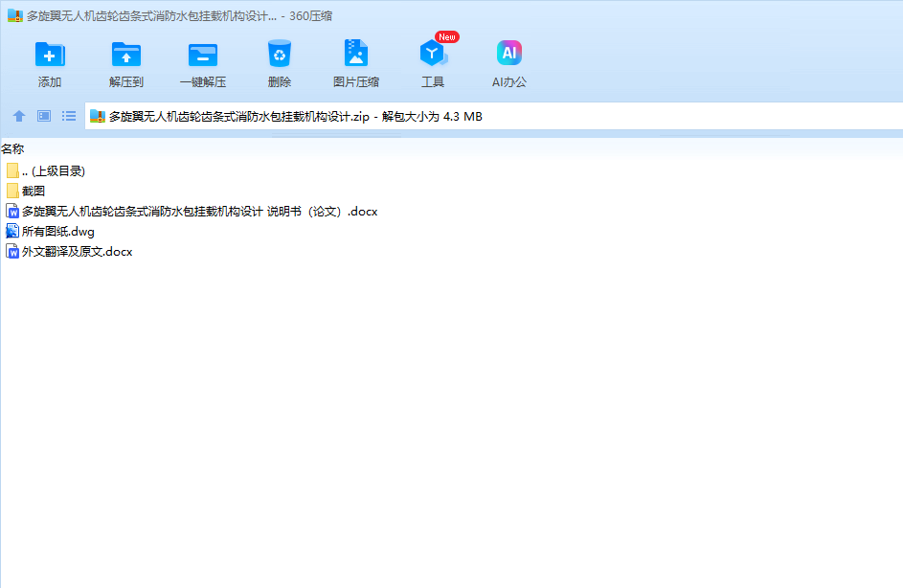Image resolution: width=903 pixels, height=588 pixels.
Task: Click the archive path address field
Action: [494, 116]
